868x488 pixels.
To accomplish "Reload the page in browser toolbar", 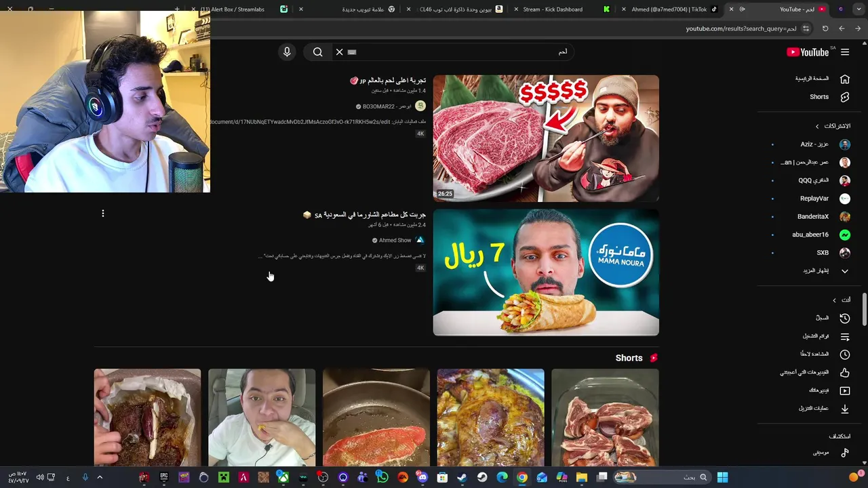I will click(x=825, y=28).
